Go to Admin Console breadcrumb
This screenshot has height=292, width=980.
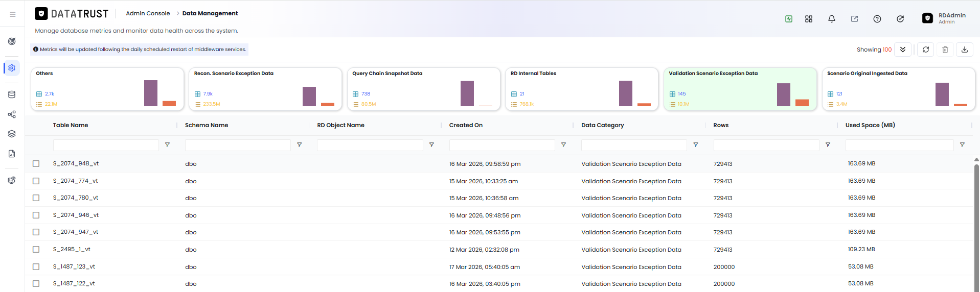click(148, 13)
